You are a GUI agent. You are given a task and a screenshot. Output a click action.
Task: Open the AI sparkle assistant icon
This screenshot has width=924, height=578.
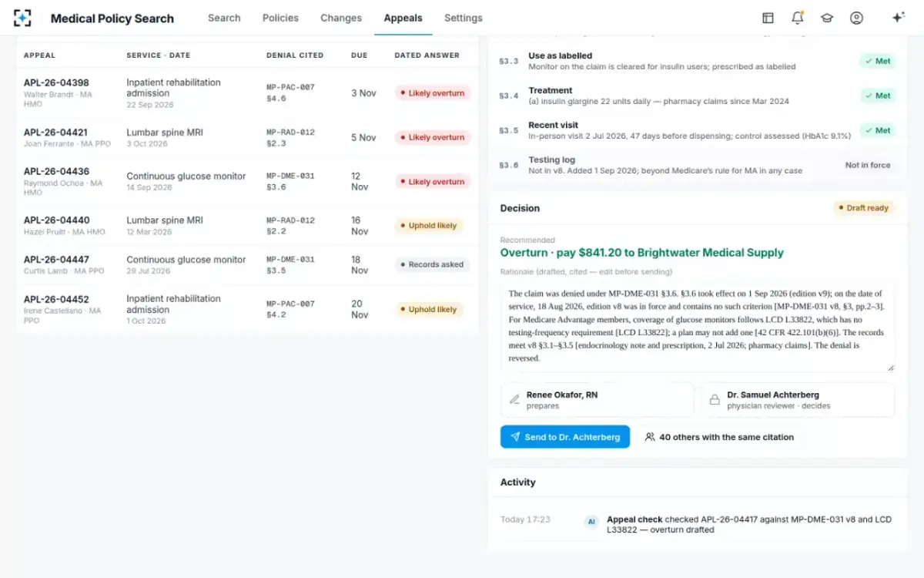[x=898, y=18]
